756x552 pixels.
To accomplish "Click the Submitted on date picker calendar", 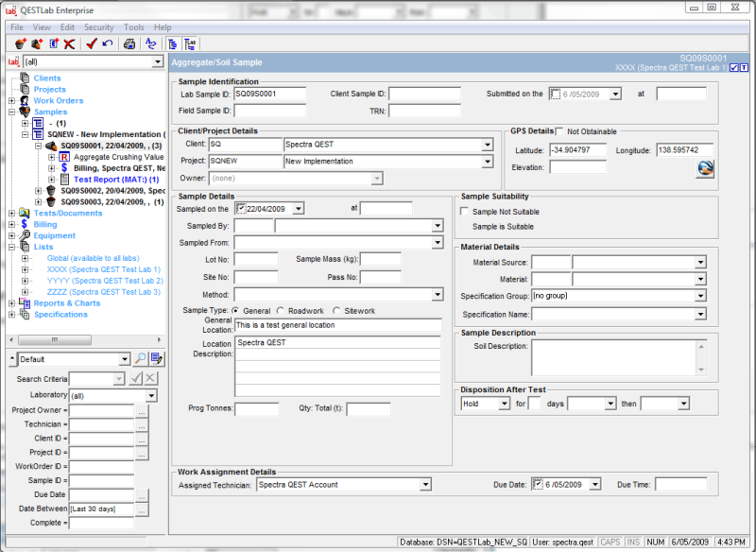I will [616, 95].
